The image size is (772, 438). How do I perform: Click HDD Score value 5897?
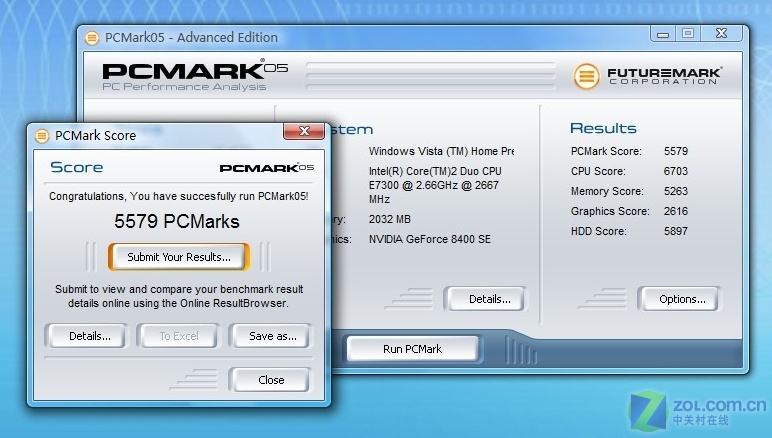click(x=676, y=231)
